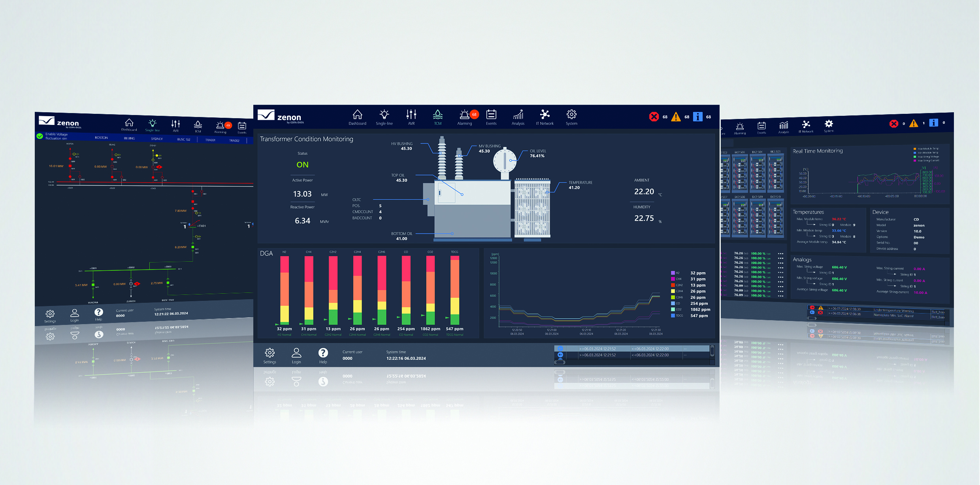Click Max Module Temp legend swatch, right screen
This screenshot has height=485, width=980.
tap(915, 149)
